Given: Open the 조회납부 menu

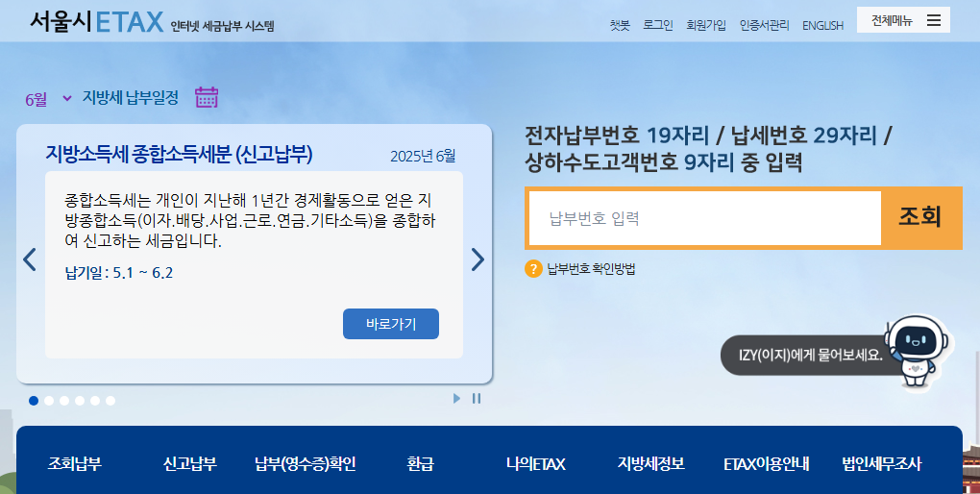Looking at the screenshot, I should (x=74, y=464).
